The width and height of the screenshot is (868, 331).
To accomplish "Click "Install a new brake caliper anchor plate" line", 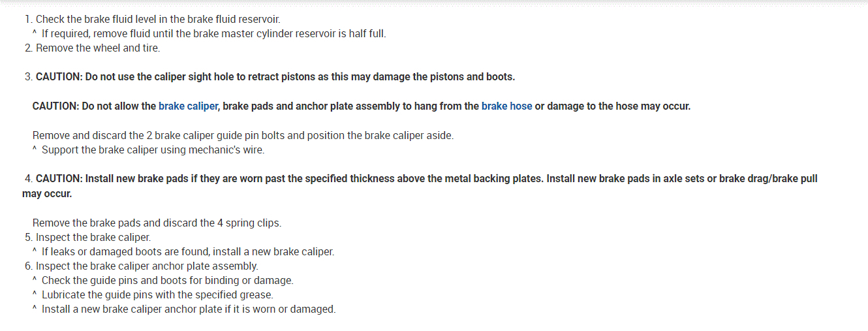I will 189,309.
